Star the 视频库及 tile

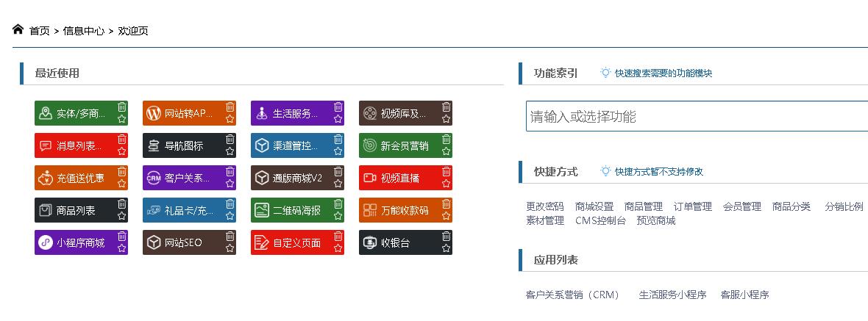pyautogui.click(x=447, y=119)
